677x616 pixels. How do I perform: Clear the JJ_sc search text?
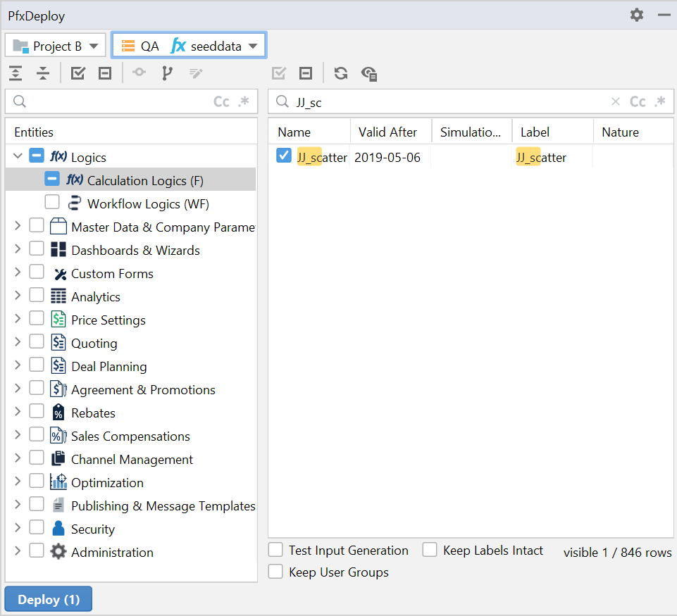click(x=616, y=102)
